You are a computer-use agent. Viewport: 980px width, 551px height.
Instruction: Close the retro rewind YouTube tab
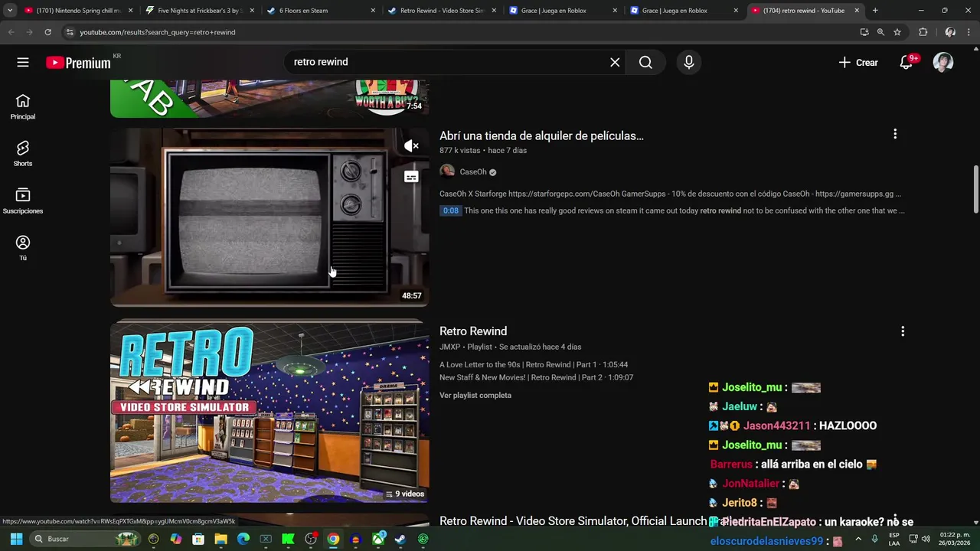pos(857,11)
